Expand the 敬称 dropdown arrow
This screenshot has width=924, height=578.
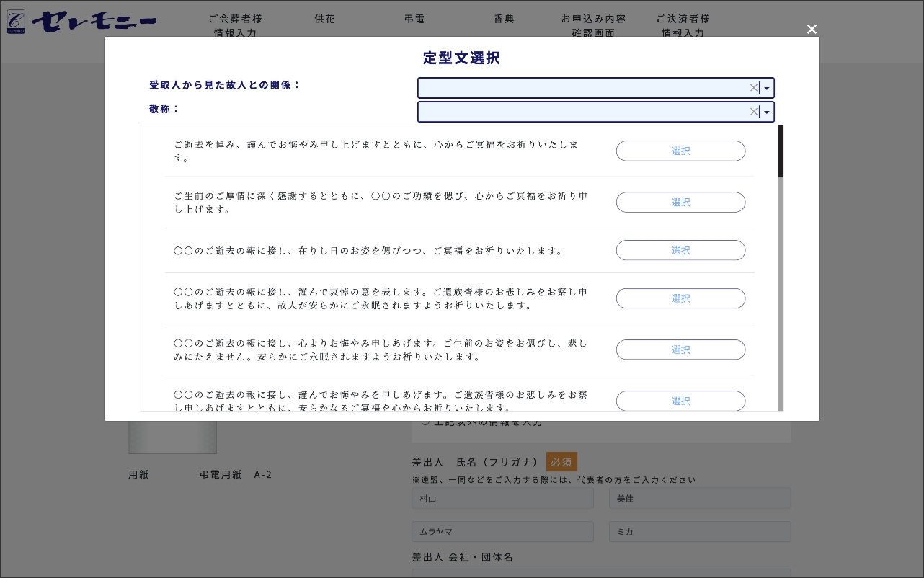click(767, 112)
